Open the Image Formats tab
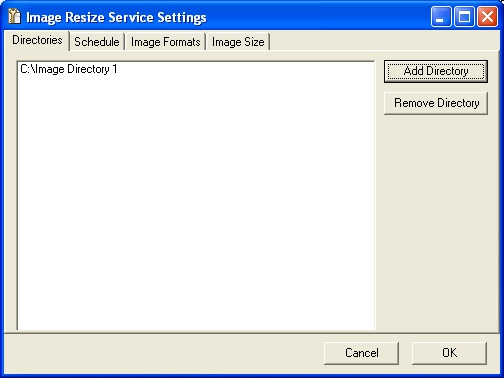Screen dimensions: 504x378 pos(165,42)
